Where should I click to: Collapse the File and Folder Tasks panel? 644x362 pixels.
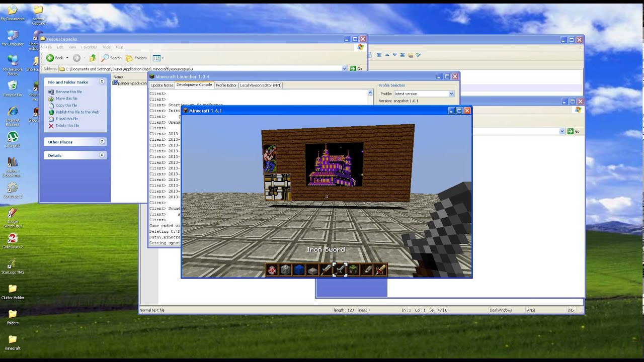click(x=102, y=82)
